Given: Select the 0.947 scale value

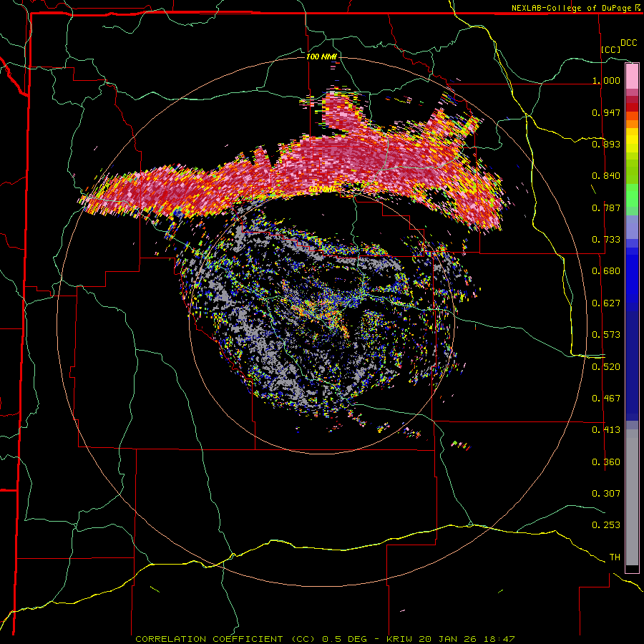Looking at the screenshot, I should point(606,112).
